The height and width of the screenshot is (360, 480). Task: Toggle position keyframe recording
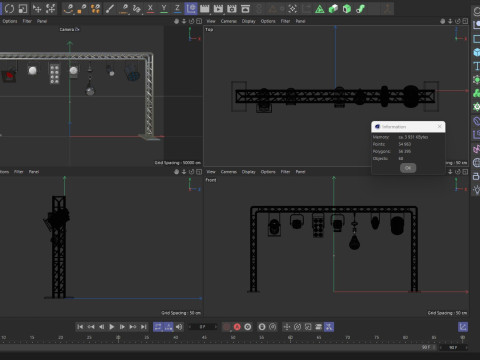click(x=287, y=327)
